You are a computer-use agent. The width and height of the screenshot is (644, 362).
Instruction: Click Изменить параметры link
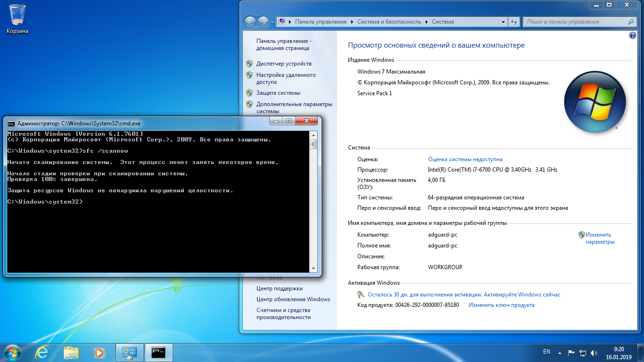coord(600,238)
